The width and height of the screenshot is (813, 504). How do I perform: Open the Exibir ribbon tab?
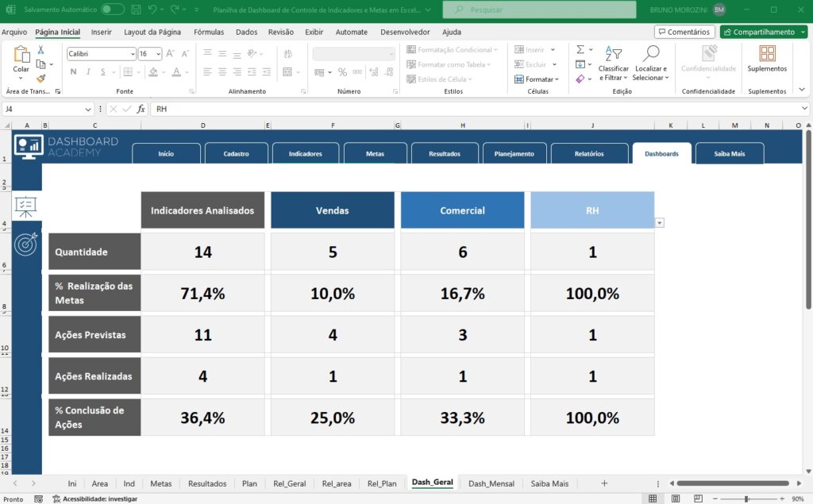[x=314, y=32]
